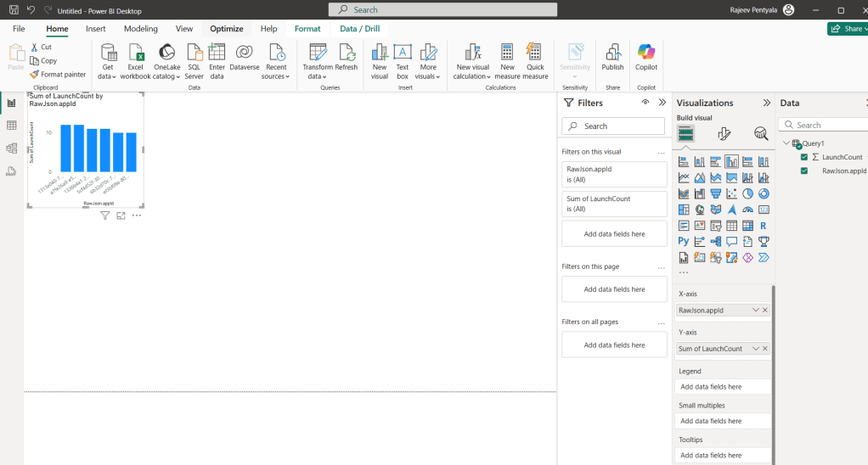Viewport: 868px width, 465px height.
Task: Collapse the Filters pane
Action: click(662, 103)
